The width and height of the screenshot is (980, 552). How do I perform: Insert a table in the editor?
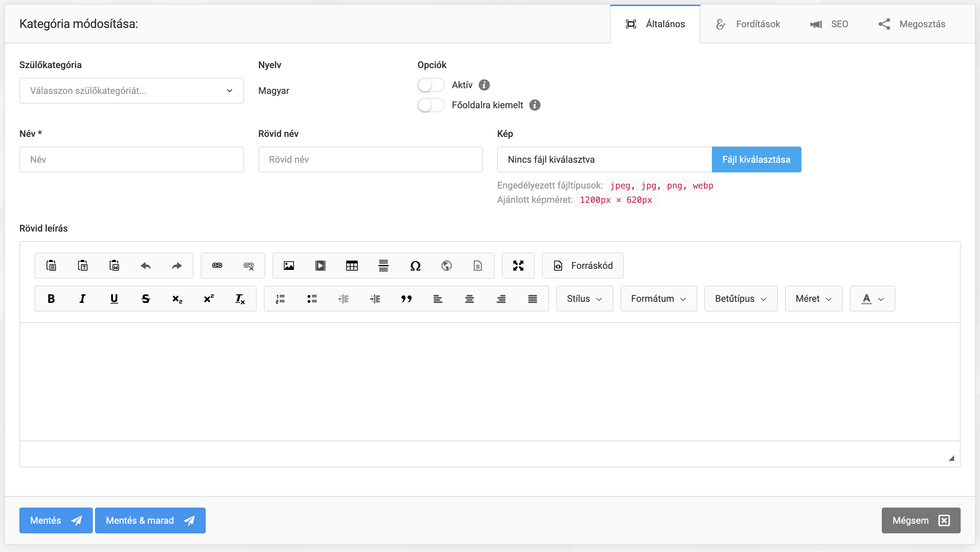[x=352, y=266]
